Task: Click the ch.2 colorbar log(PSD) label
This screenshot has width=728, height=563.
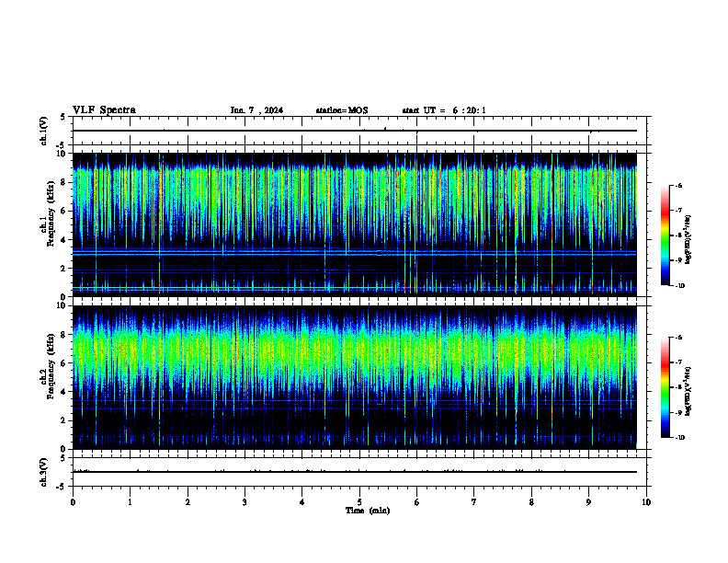Action: point(688,391)
